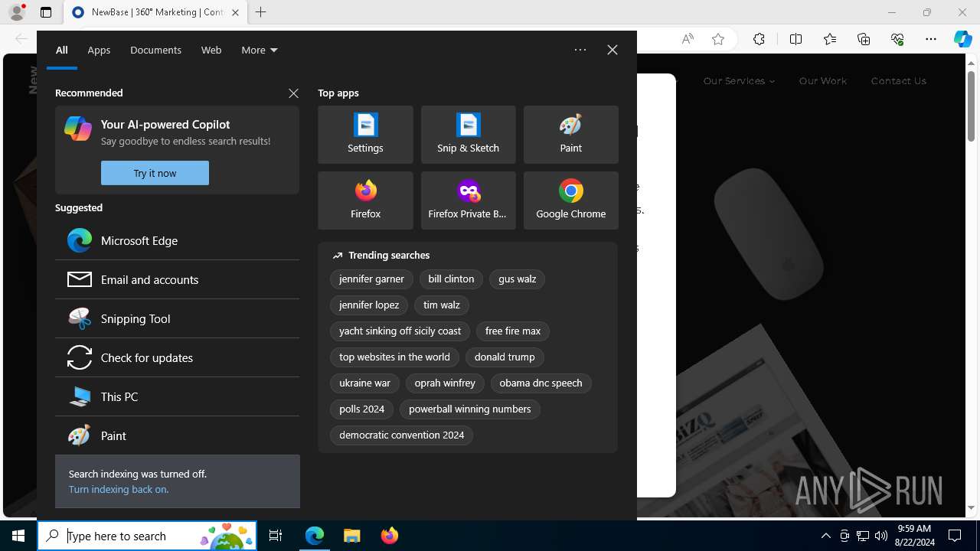This screenshot has height=551, width=980.
Task: Click Turn indexing back on link
Action: click(x=119, y=489)
